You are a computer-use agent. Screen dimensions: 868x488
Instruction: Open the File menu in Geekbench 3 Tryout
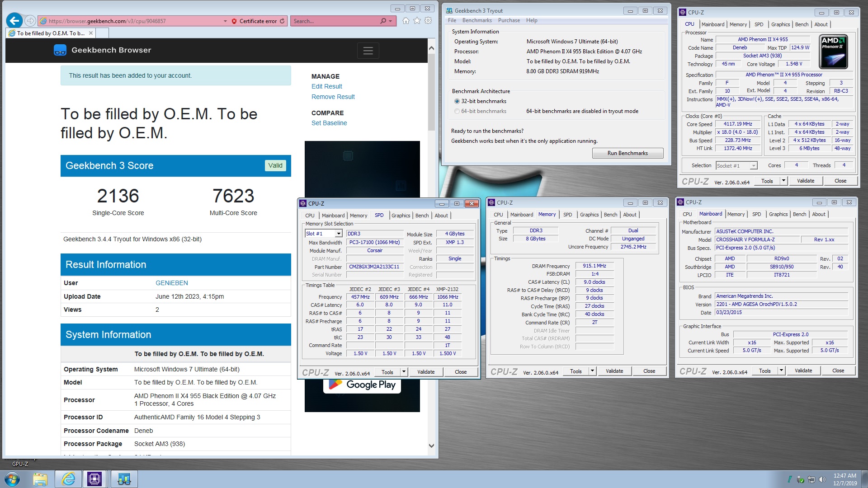point(452,20)
